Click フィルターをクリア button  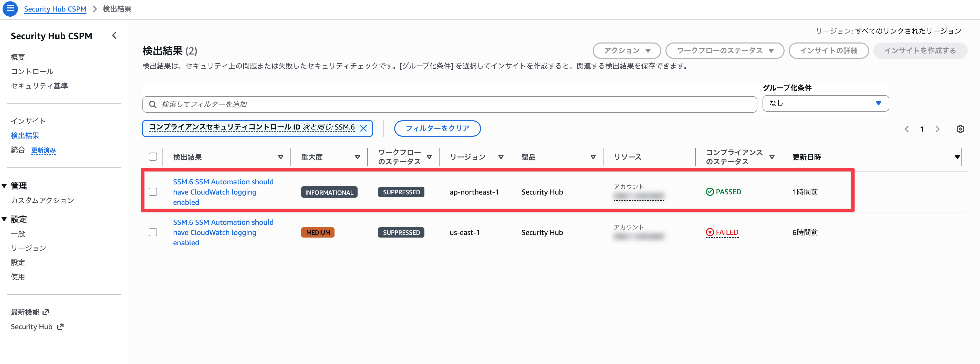click(x=437, y=128)
